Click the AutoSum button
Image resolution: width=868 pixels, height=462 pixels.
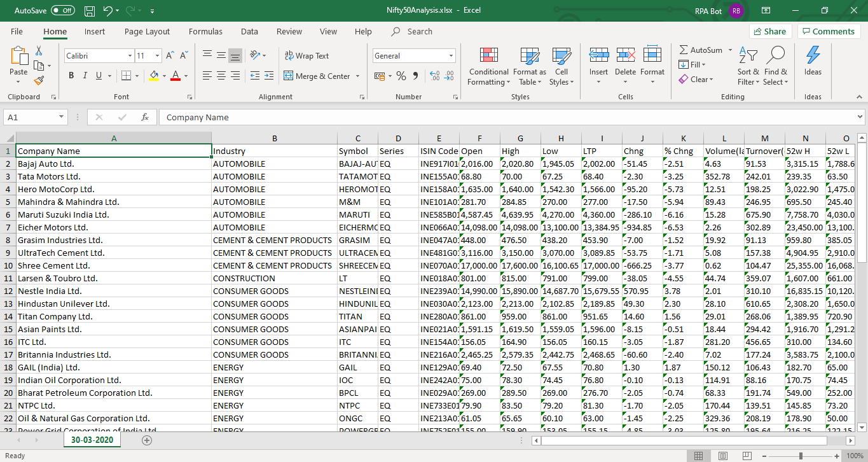coord(701,50)
